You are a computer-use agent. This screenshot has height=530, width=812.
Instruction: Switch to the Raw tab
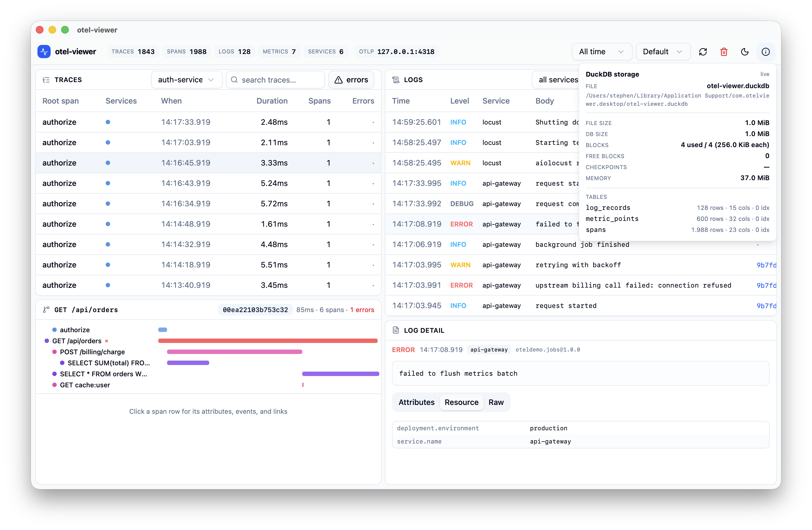(496, 402)
